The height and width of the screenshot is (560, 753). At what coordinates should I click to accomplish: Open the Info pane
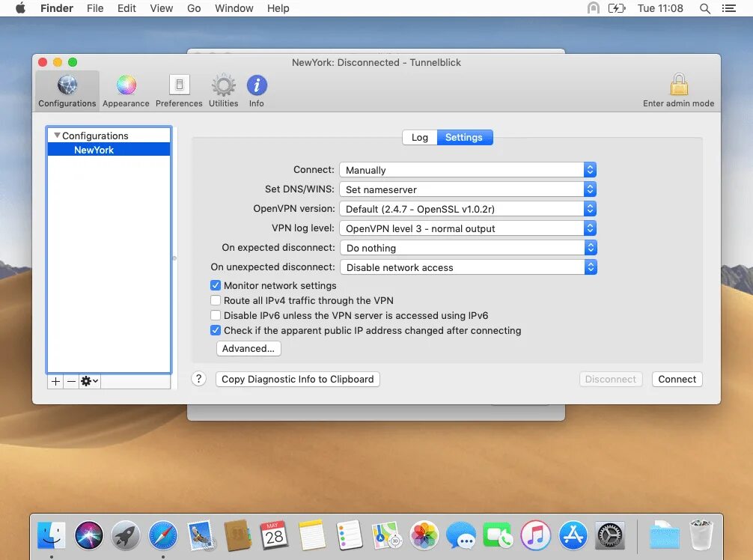click(257, 91)
